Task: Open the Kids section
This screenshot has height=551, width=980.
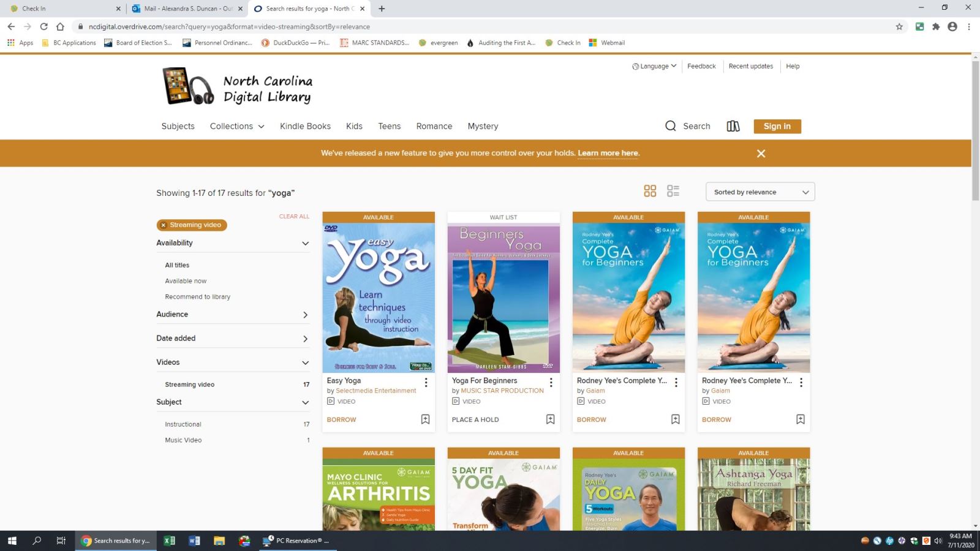Action: click(354, 126)
